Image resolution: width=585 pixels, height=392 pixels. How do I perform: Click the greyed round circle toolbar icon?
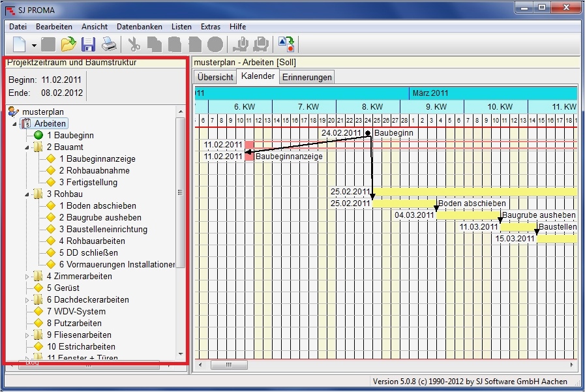tap(215, 44)
